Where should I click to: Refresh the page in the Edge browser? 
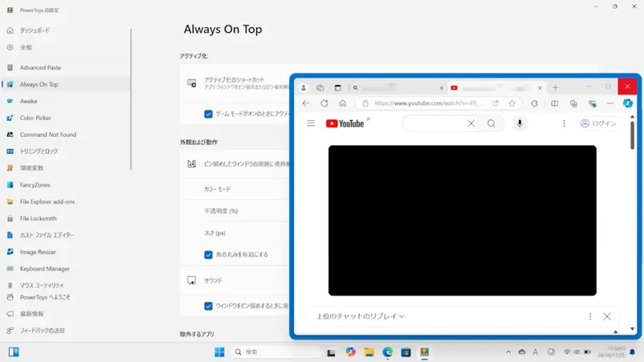tap(324, 103)
